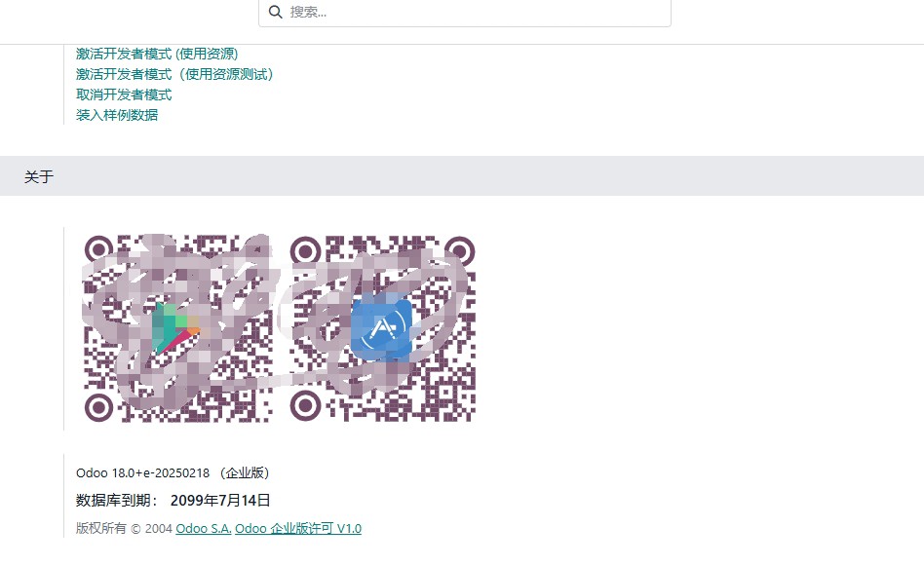
Task: Open 激活开发者模式 (使用资源) link
Action: point(157,54)
